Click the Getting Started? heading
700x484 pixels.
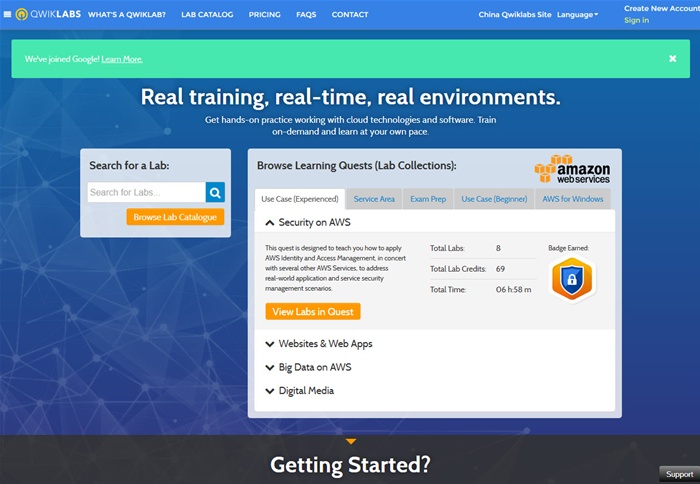coord(350,464)
